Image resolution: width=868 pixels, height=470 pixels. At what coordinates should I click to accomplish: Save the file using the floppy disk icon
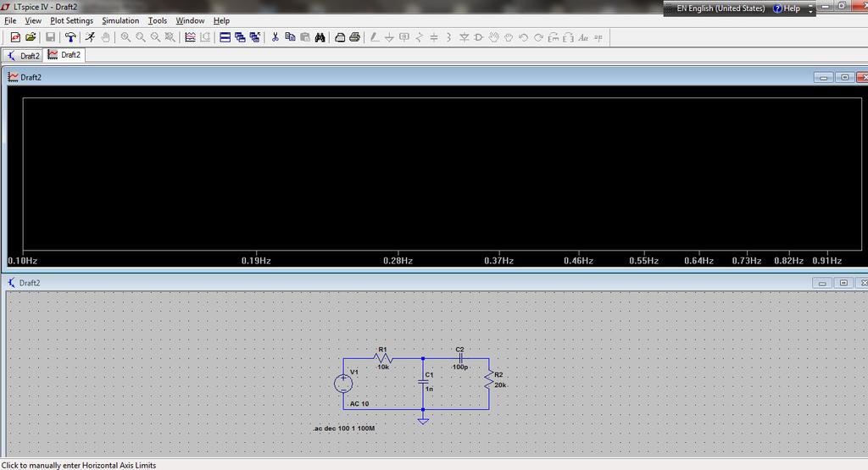[50, 37]
